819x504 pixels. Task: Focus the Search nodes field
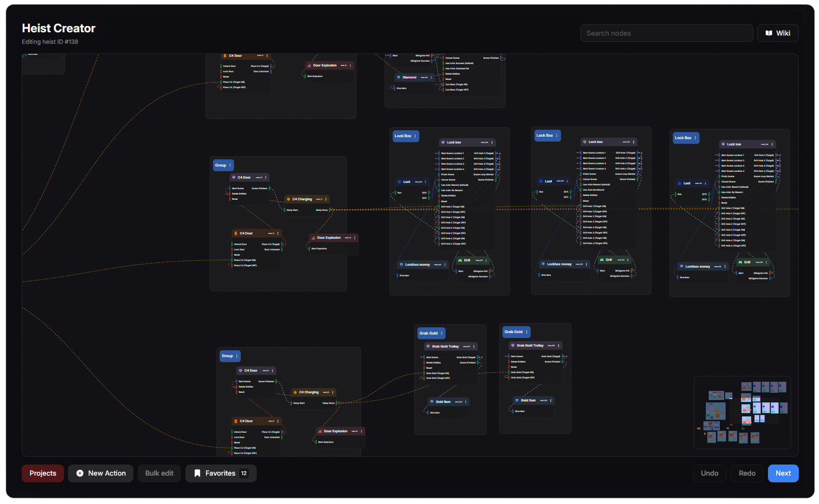click(x=666, y=33)
